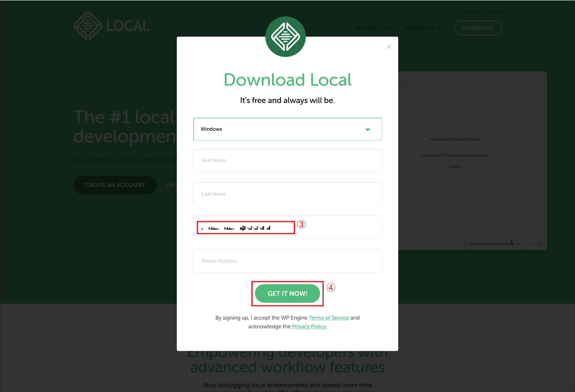
Task: Open the LOGIN link
Action: coord(495,12)
